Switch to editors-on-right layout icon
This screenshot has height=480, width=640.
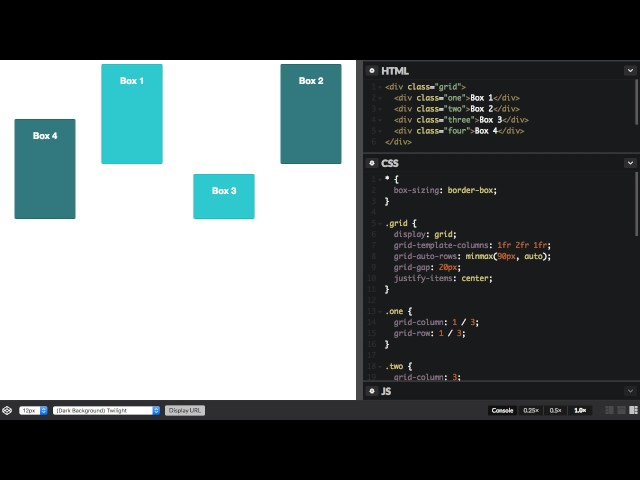click(x=633, y=410)
